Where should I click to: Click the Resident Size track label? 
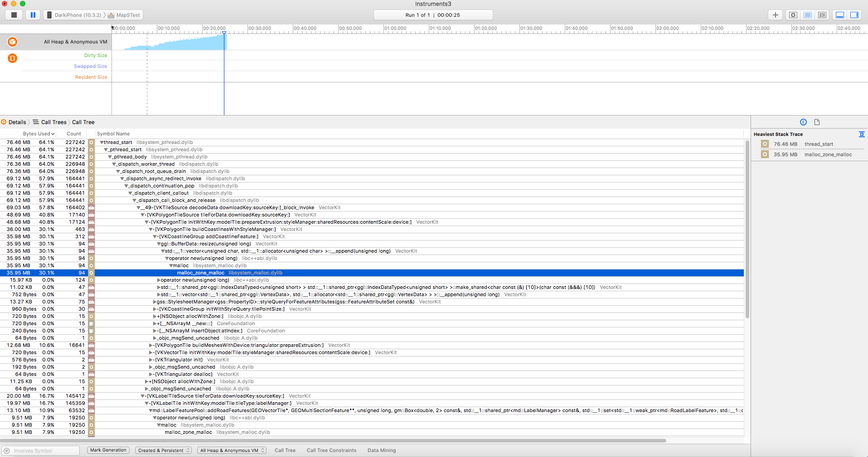click(91, 77)
